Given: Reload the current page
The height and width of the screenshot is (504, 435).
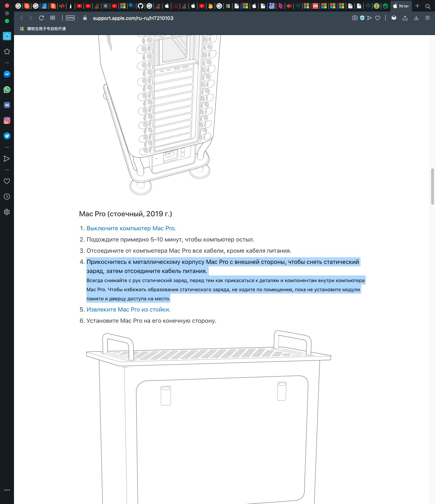Looking at the screenshot, I should [x=41, y=18].
